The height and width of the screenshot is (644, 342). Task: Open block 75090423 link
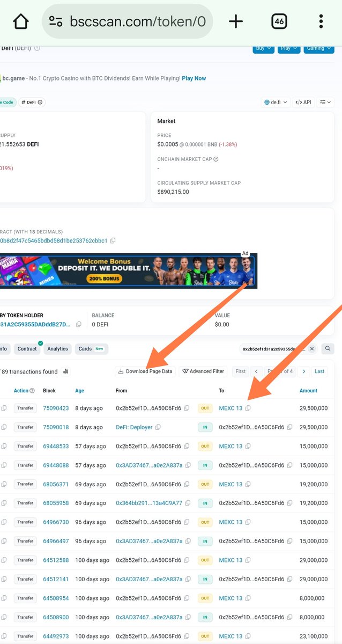tap(56, 408)
